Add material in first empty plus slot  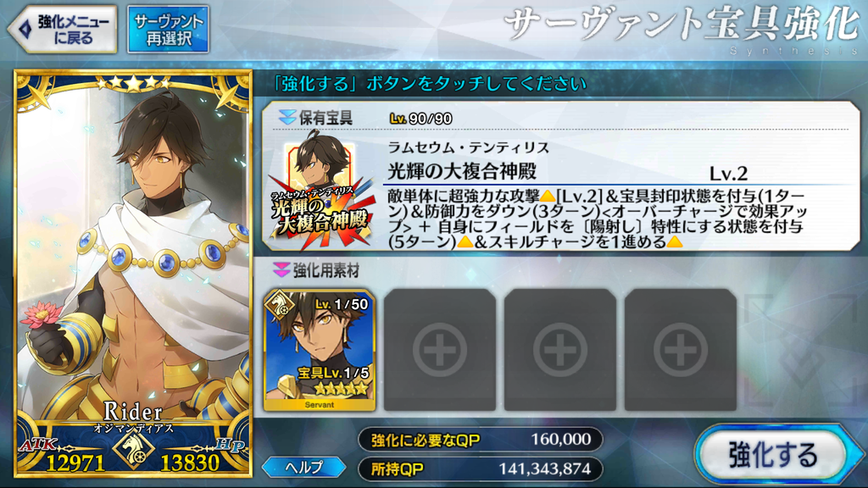(x=440, y=350)
